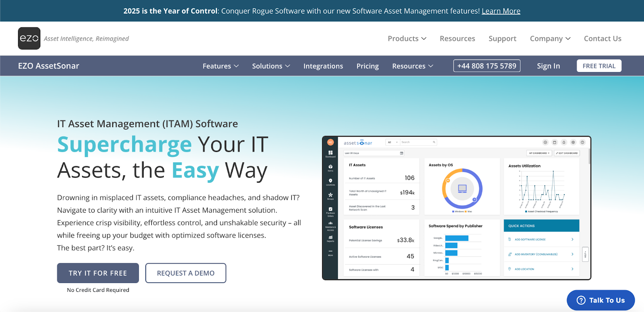Open the Add Location chevron arrow

pos(572,269)
